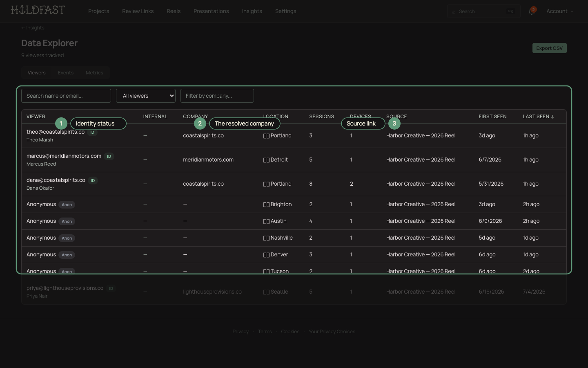The width and height of the screenshot is (588, 368).
Task: Open the Privacy footer link
Action: pos(241,332)
